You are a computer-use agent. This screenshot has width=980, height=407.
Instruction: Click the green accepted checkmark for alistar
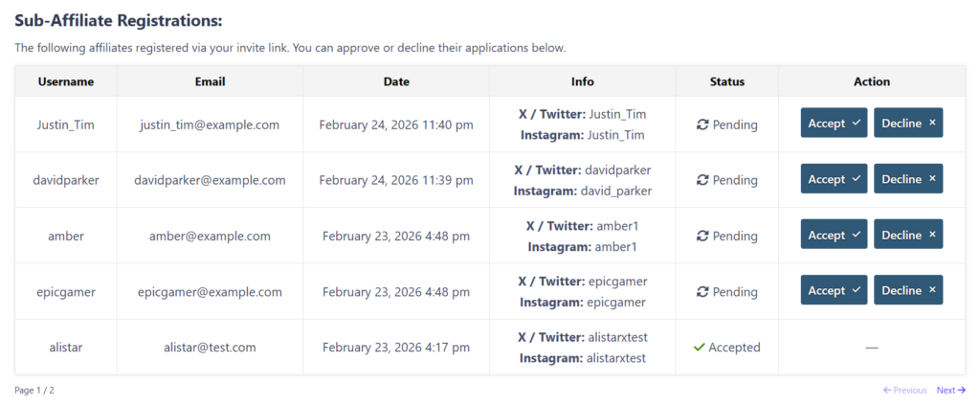coord(699,348)
